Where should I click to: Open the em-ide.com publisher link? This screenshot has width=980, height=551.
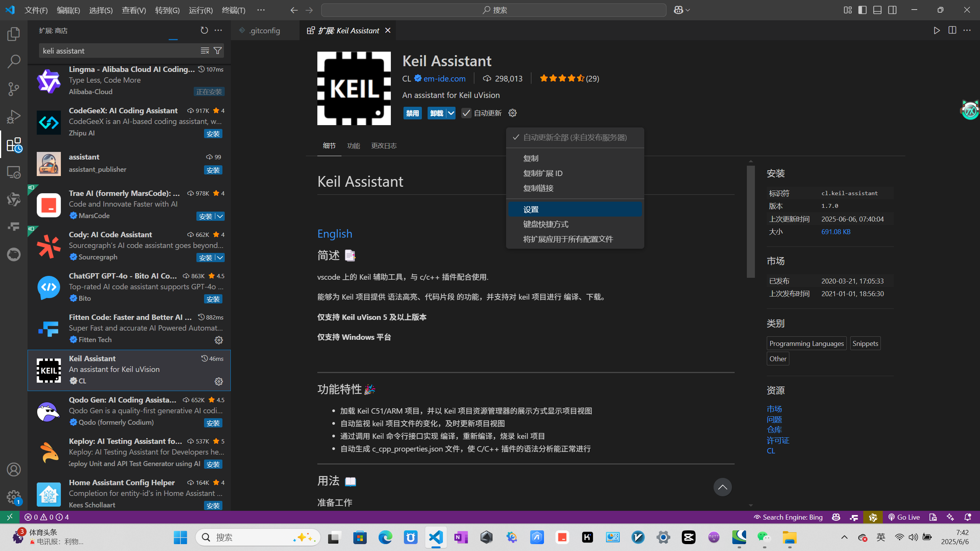point(444,78)
